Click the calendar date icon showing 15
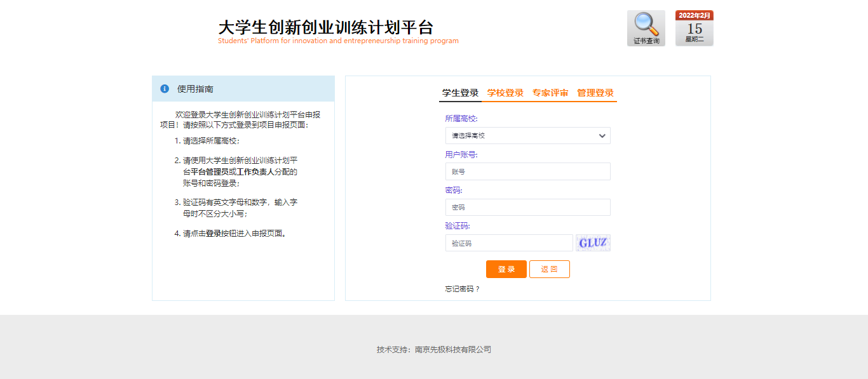The width and height of the screenshot is (868, 379). [x=694, y=28]
